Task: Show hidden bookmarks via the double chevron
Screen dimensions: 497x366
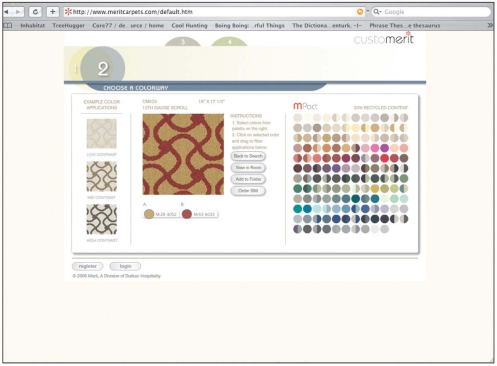Action: [490, 25]
